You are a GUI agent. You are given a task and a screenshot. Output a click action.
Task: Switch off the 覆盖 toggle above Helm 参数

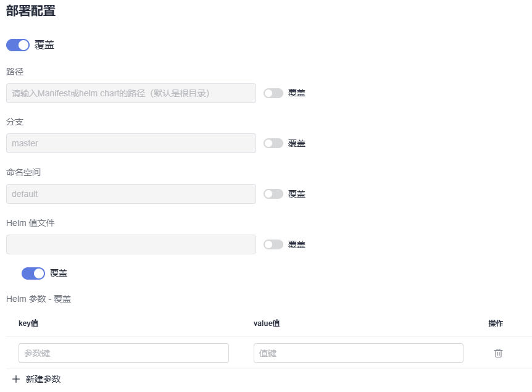[x=33, y=273]
